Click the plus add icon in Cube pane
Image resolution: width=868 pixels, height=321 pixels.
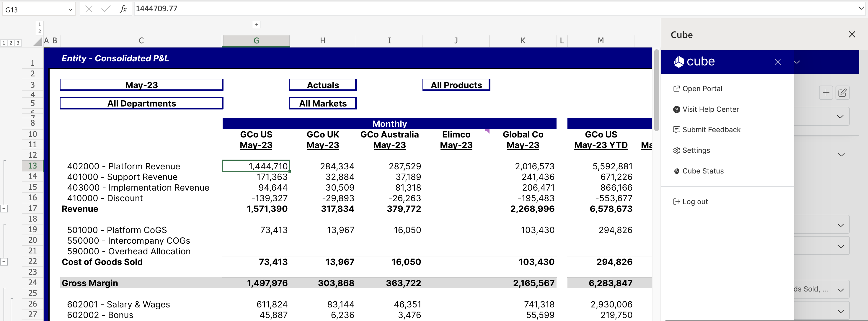[826, 93]
